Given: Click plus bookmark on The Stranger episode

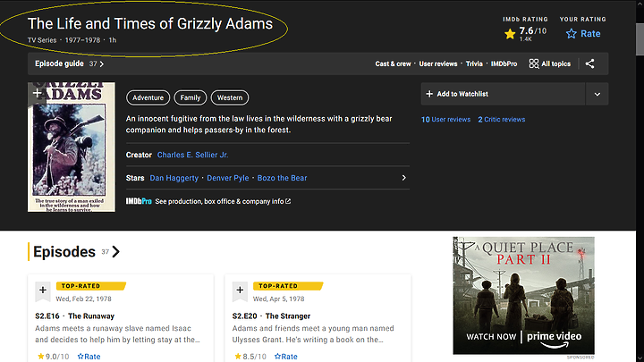Looking at the screenshot, I should 239,290.
